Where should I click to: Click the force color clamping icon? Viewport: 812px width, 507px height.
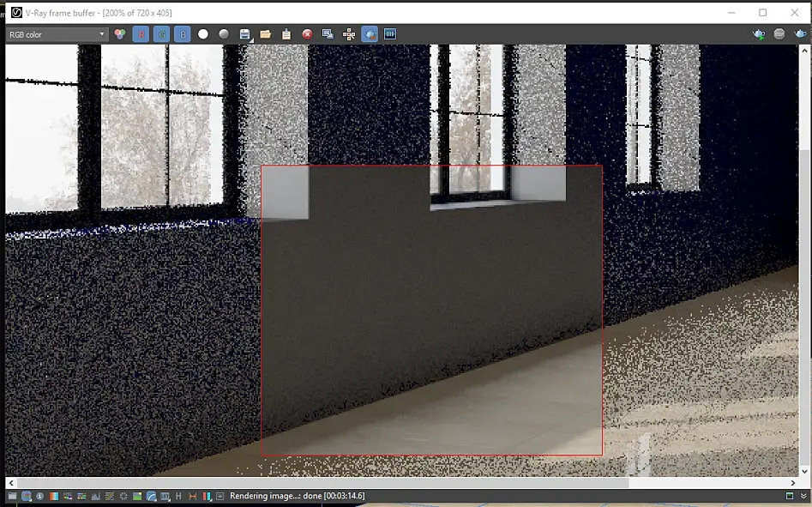point(27,496)
